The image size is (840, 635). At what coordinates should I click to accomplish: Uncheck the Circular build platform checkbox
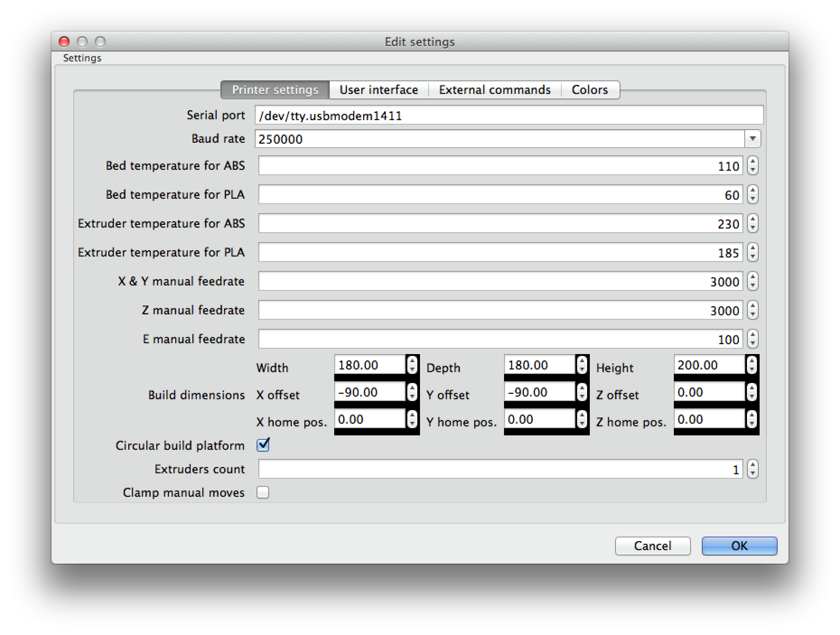263,445
